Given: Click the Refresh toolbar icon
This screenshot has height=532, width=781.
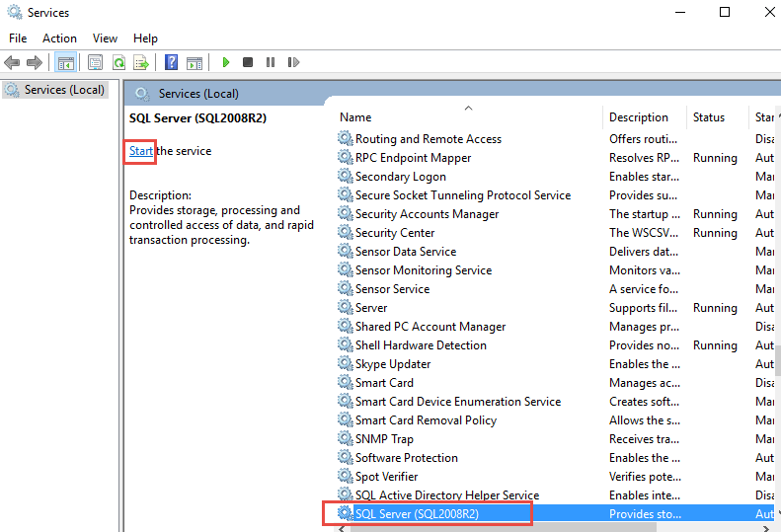Looking at the screenshot, I should click(x=118, y=63).
